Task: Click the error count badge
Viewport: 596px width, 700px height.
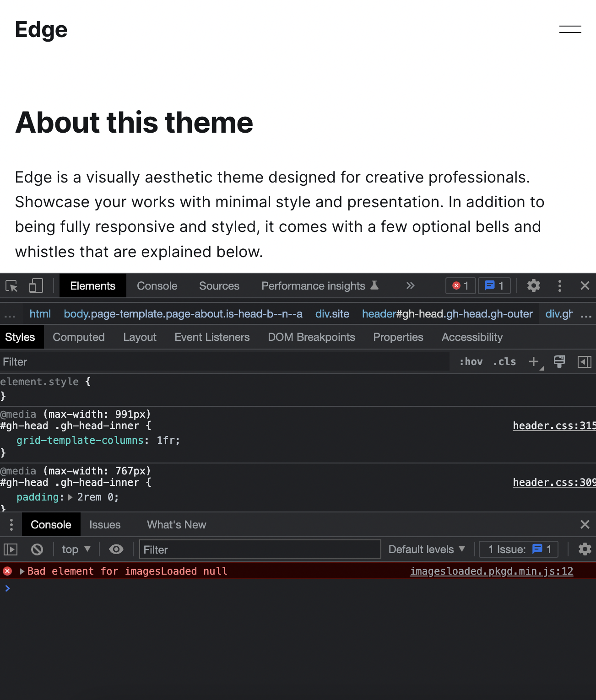Action: click(x=460, y=285)
